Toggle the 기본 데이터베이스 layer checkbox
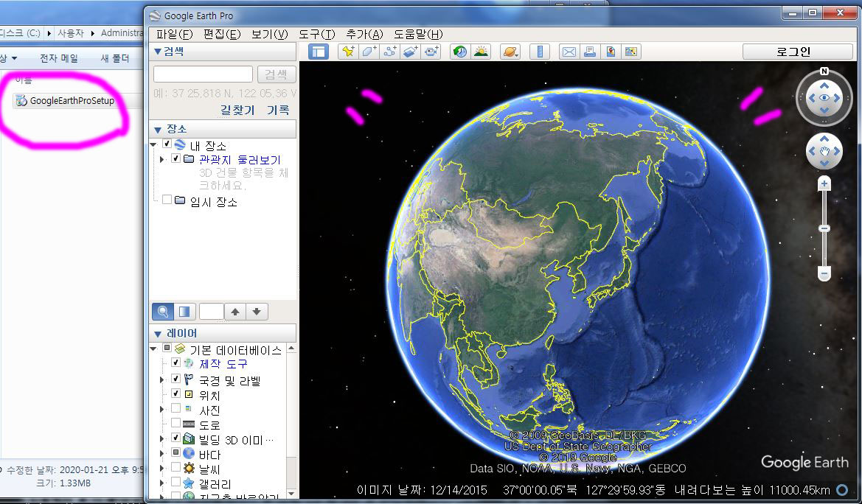 tap(167, 348)
